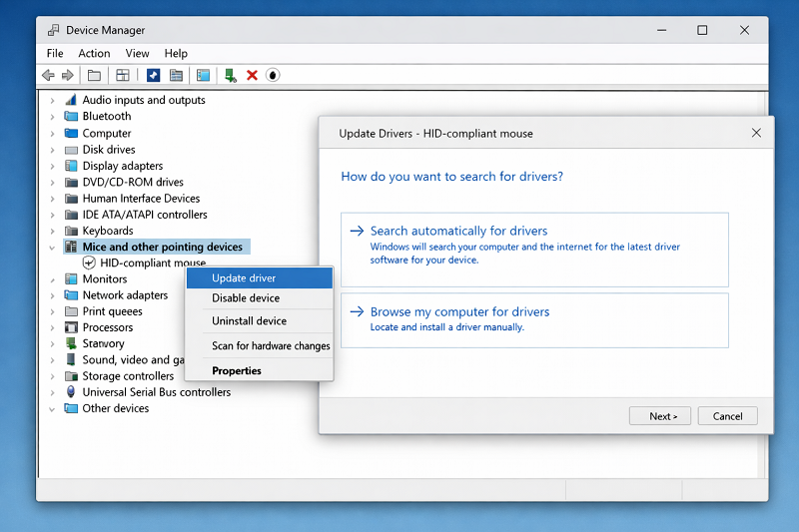Click the Universal Serial Bus controllers icon
This screenshot has width=799, height=532.
pyautogui.click(x=71, y=392)
